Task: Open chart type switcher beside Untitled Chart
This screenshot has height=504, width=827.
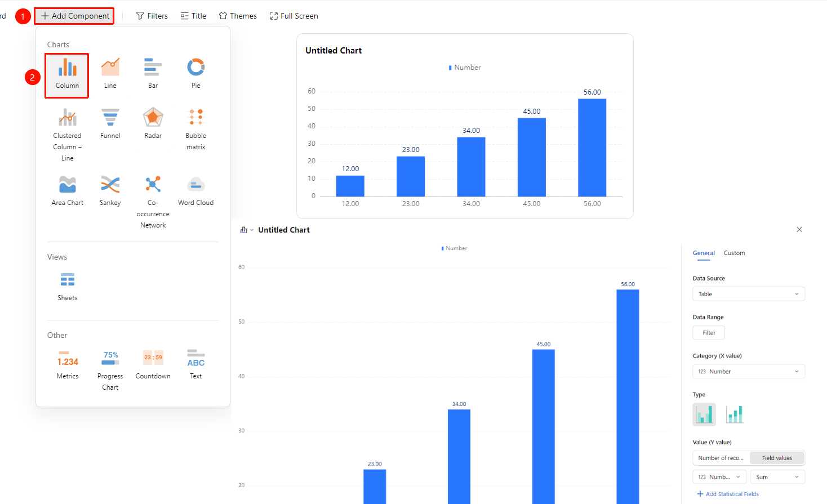Action: point(247,230)
